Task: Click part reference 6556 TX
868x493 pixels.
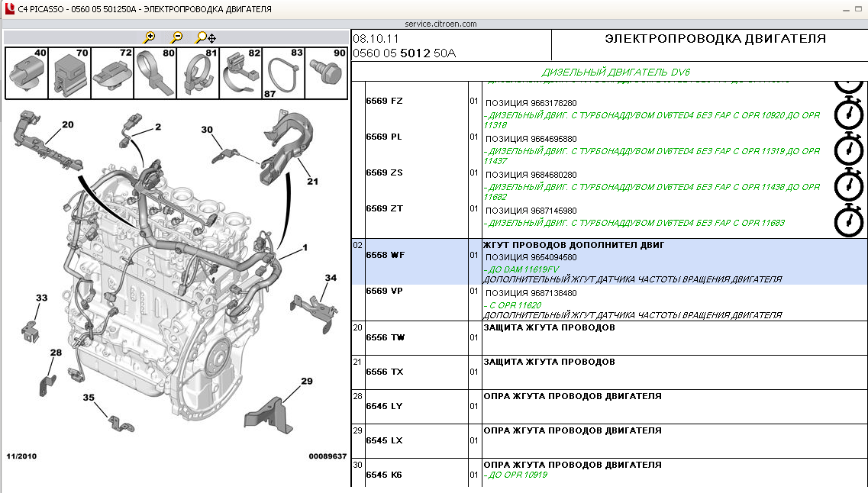Action: (x=384, y=372)
